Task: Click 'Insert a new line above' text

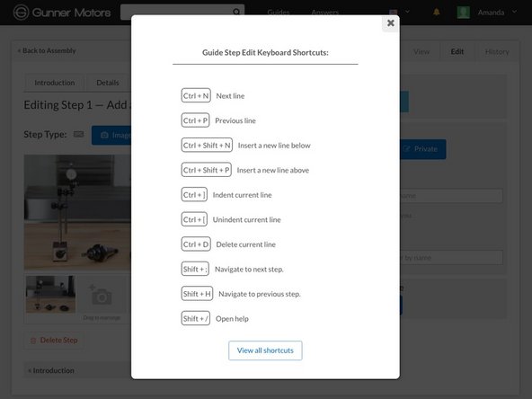Action: click(273, 171)
